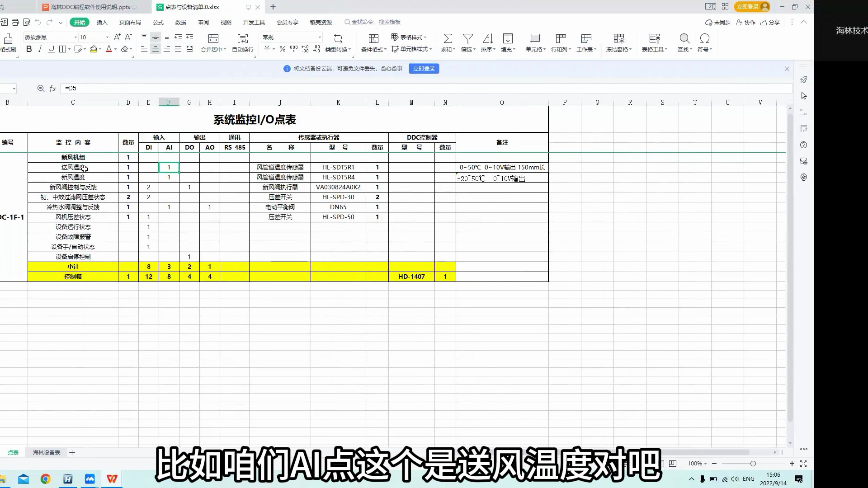Open the 页面布局 ribbon tab
Image resolution: width=868 pixels, height=488 pixels.
[x=130, y=22]
